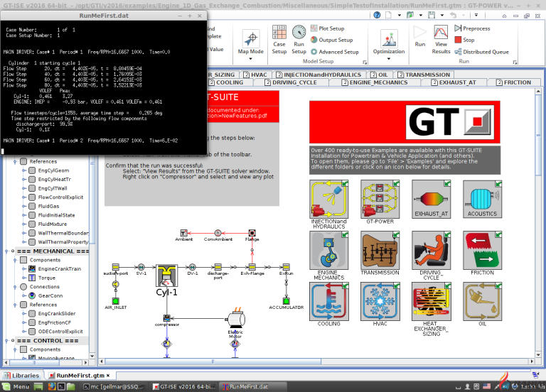
Task: Open Advanced Setup
Action: click(x=334, y=52)
